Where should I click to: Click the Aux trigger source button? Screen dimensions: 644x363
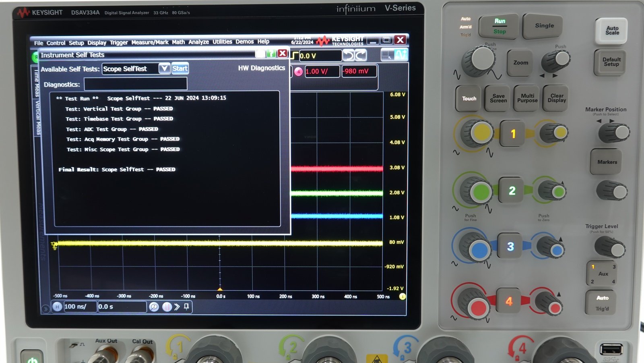tap(603, 274)
